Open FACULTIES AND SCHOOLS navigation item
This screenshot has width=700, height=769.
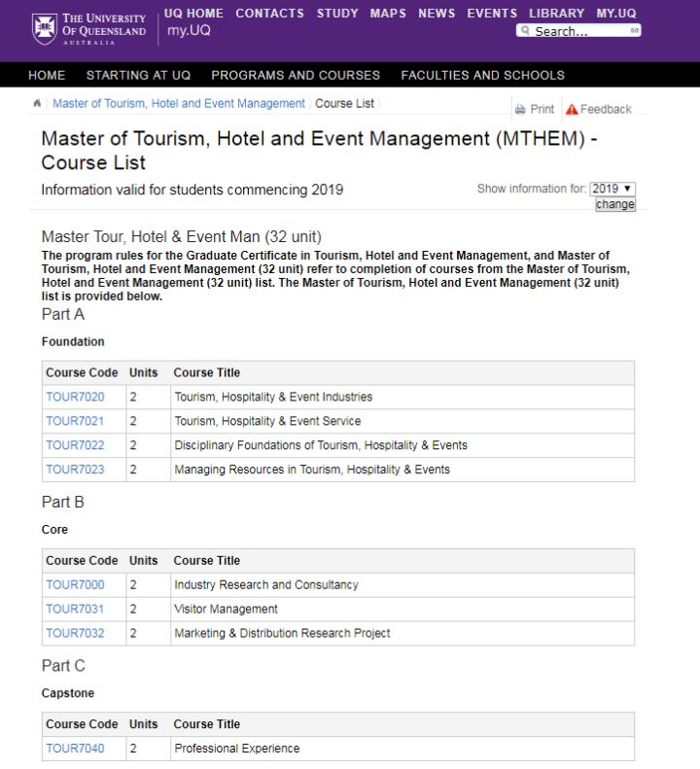pyautogui.click(x=482, y=75)
